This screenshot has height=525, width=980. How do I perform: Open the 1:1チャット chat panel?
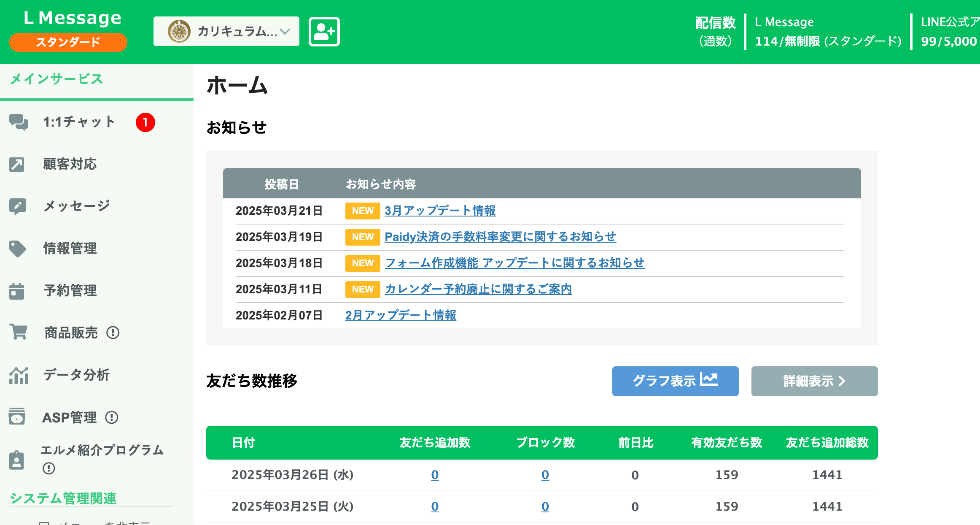pos(78,122)
